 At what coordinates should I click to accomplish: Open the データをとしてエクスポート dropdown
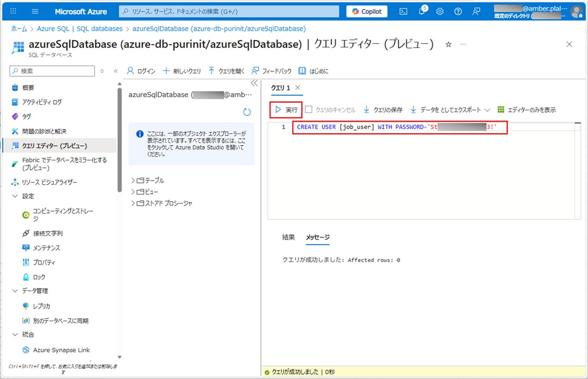coord(487,110)
